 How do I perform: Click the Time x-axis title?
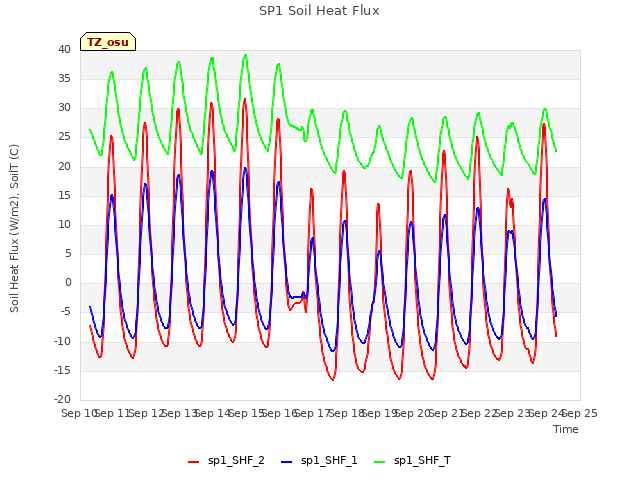[566, 429]
